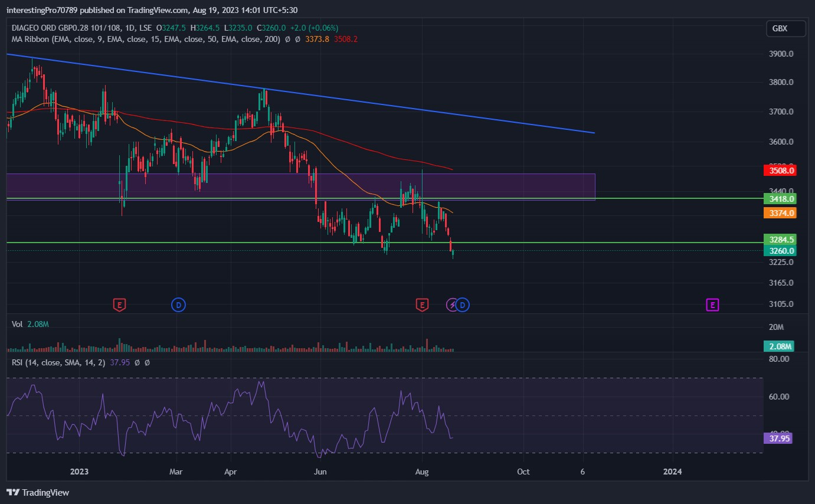The height and width of the screenshot is (504, 815).
Task: Click the red 3508.2 value in MA legend
Action: click(346, 39)
